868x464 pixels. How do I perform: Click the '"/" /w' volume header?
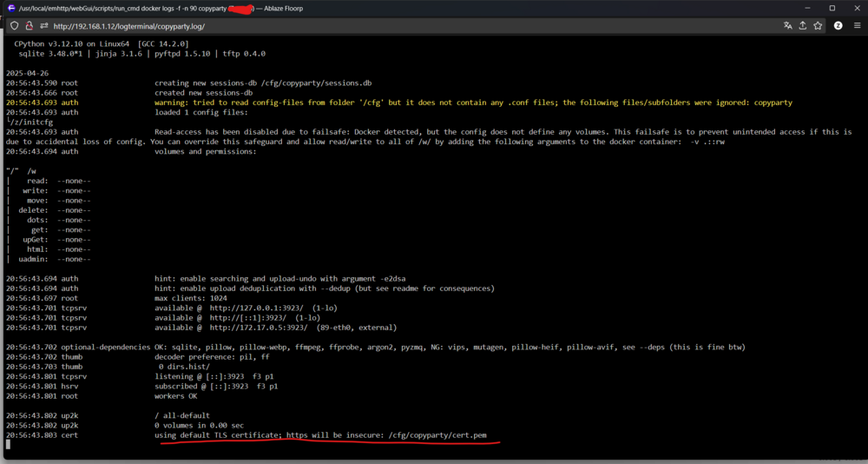pyautogui.click(x=21, y=171)
